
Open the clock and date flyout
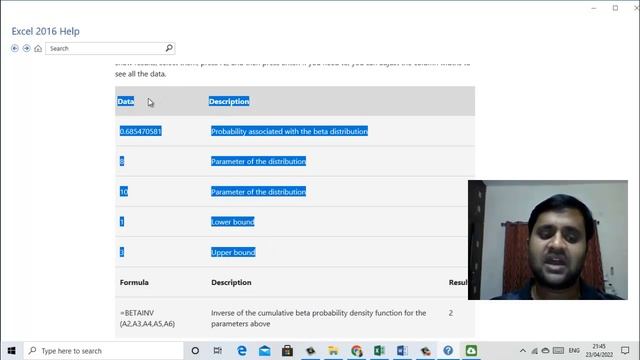599,351
